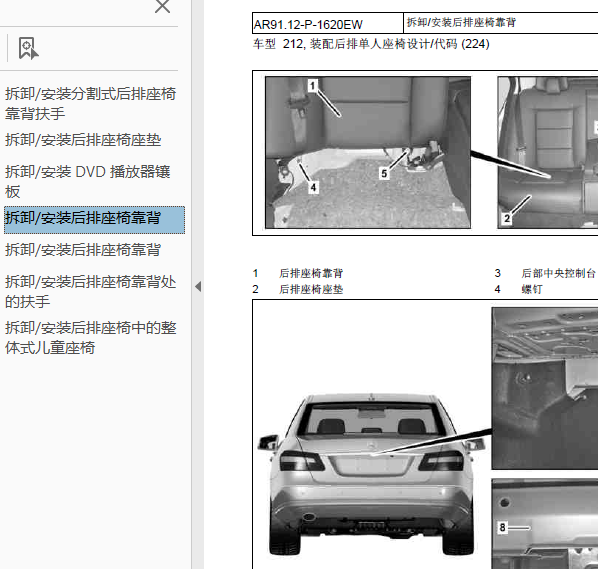Click the header title 拆卸/安装后排座椅靠背

coord(461,23)
